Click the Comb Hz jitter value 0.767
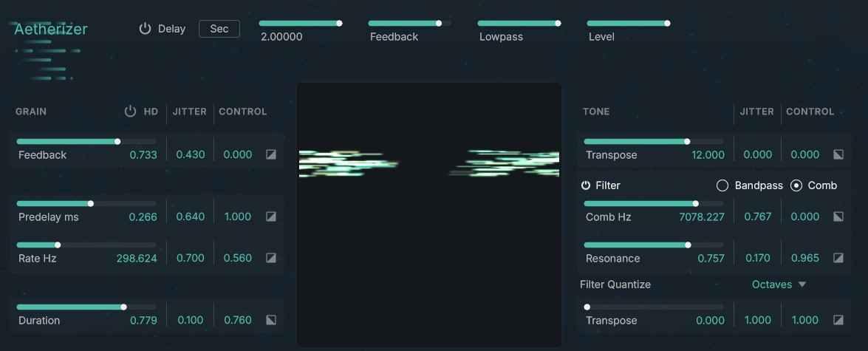This screenshot has width=868, height=351. pos(758,217)
